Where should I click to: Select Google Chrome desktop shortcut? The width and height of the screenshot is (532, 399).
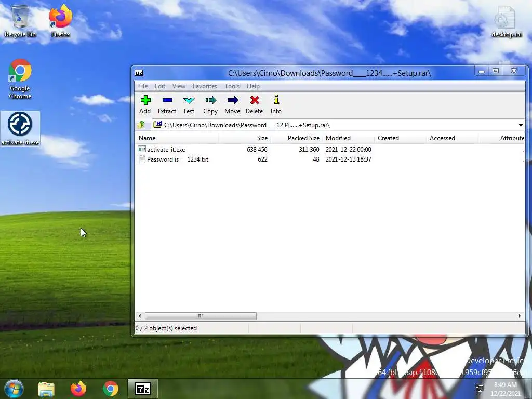20,79
